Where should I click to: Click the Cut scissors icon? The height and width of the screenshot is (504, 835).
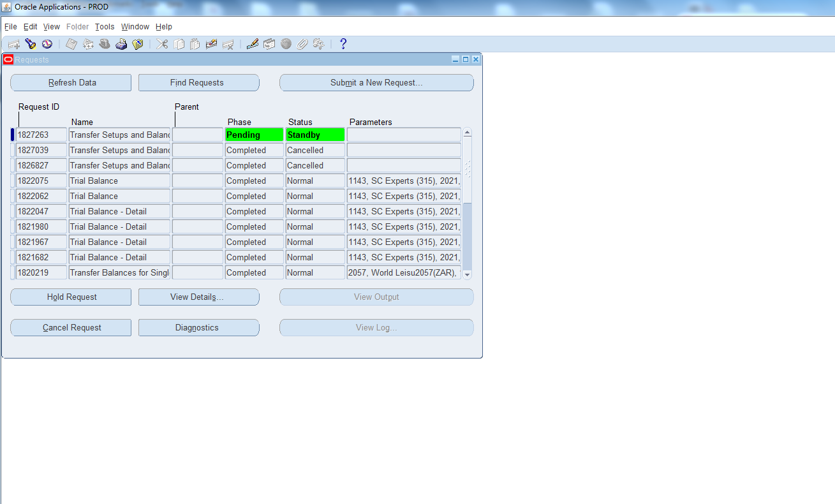point(163,44)
